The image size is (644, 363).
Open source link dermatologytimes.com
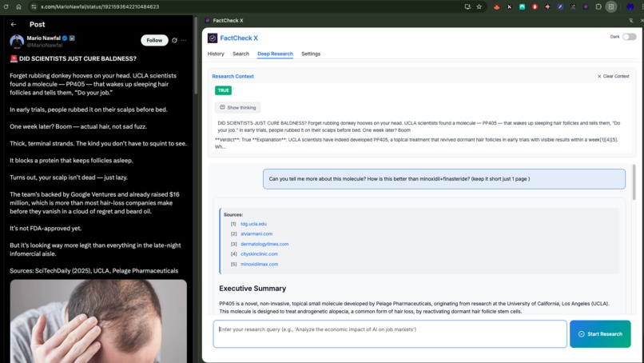point(264,244)
